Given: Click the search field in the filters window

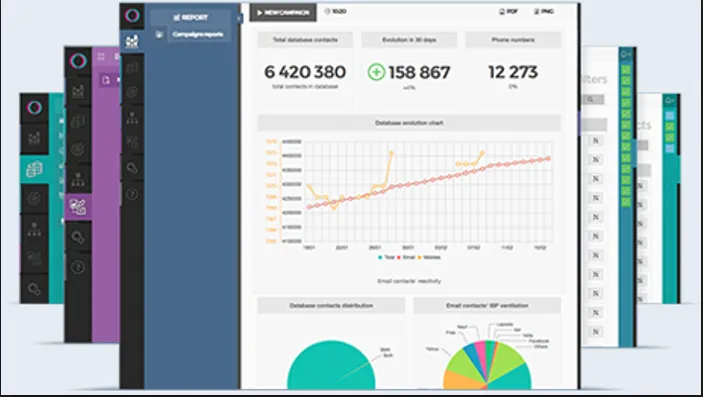Looking at the screenshot, I should coord(593,100).
